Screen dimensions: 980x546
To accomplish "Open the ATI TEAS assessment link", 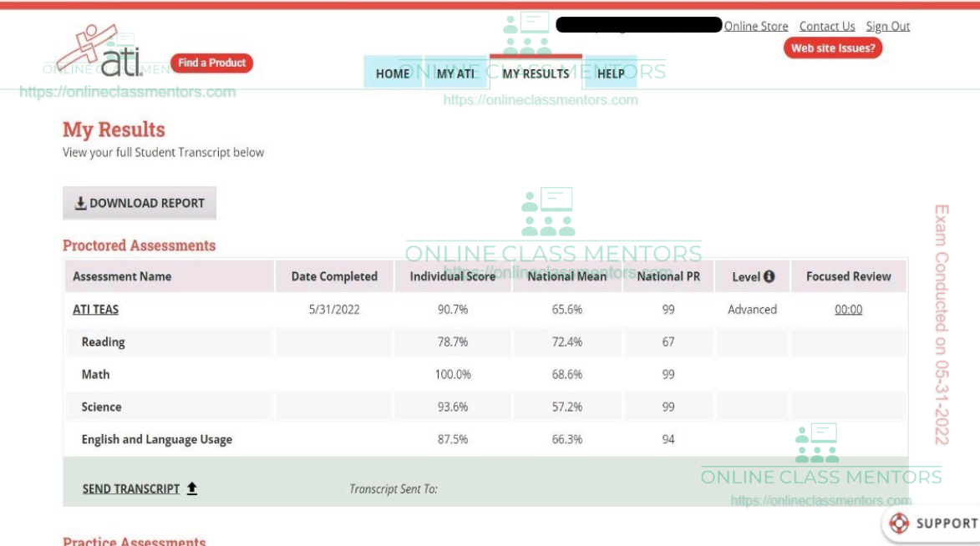I will tap(96, 309).
